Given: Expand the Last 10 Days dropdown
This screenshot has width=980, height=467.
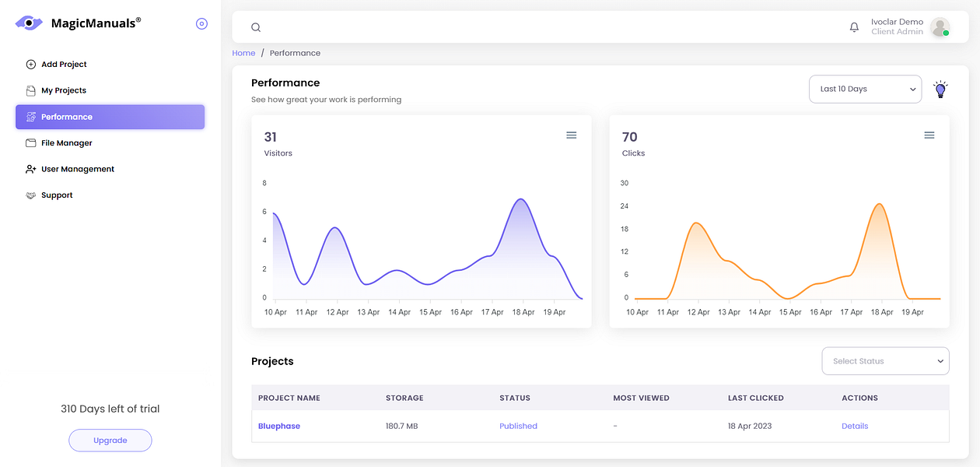Looking at the screenshot, I should (x=865, y=90).
